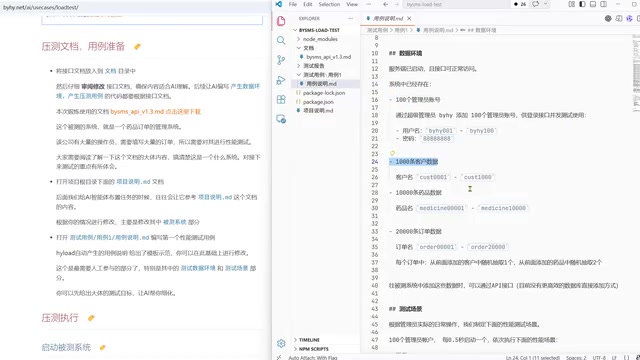This screenshot has height=360, width=640.
Task: Open the Explorer view in activity bar
Action: click(x=281, y=21)
